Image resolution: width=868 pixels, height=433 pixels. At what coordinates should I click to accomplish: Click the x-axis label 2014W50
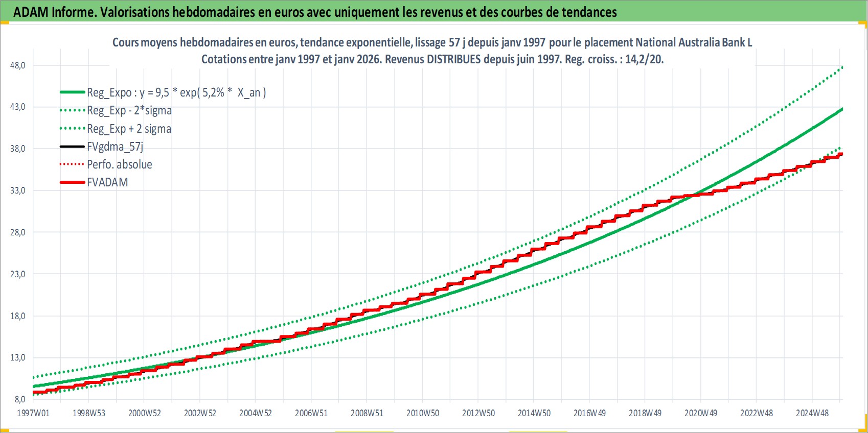(x=534, y=413)
